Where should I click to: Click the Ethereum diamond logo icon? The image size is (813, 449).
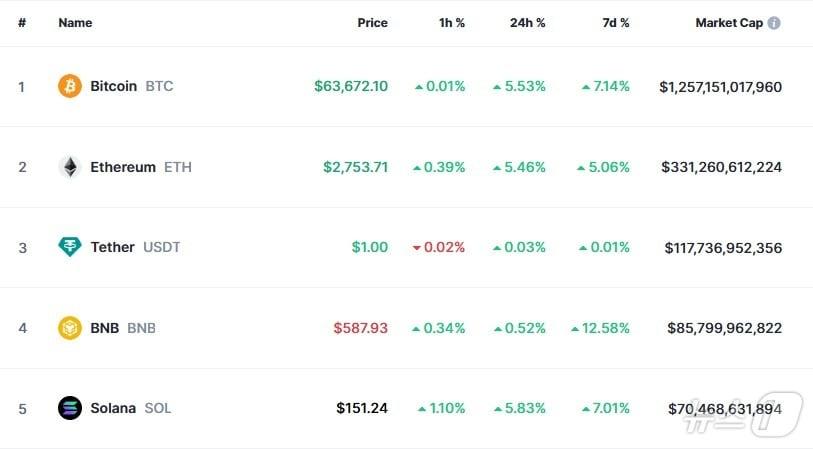pyautogui.click(x=70, y=167)
